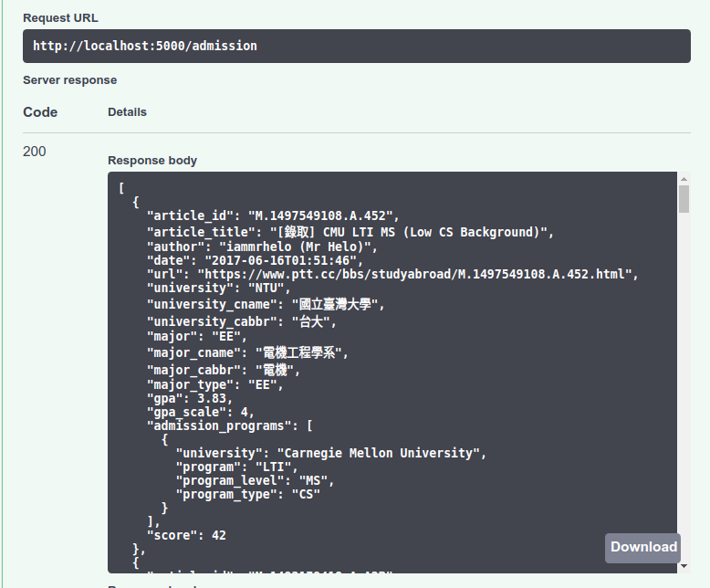Click the gpa_scale value 4
This screenshot has width=710, height=588.
pos(245,412)
